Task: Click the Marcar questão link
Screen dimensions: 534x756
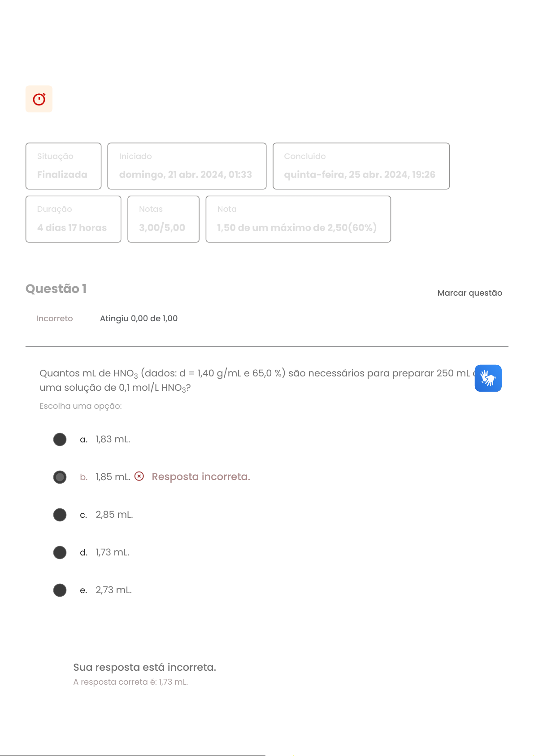Action: tap(469, 293)
